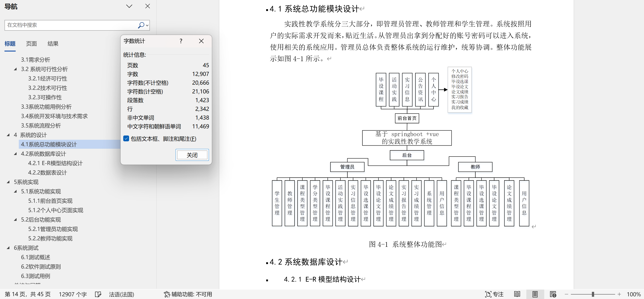This screenshot has width=644, height=299.
Task: Click the zoom in plus button
Action: (619, 294)
